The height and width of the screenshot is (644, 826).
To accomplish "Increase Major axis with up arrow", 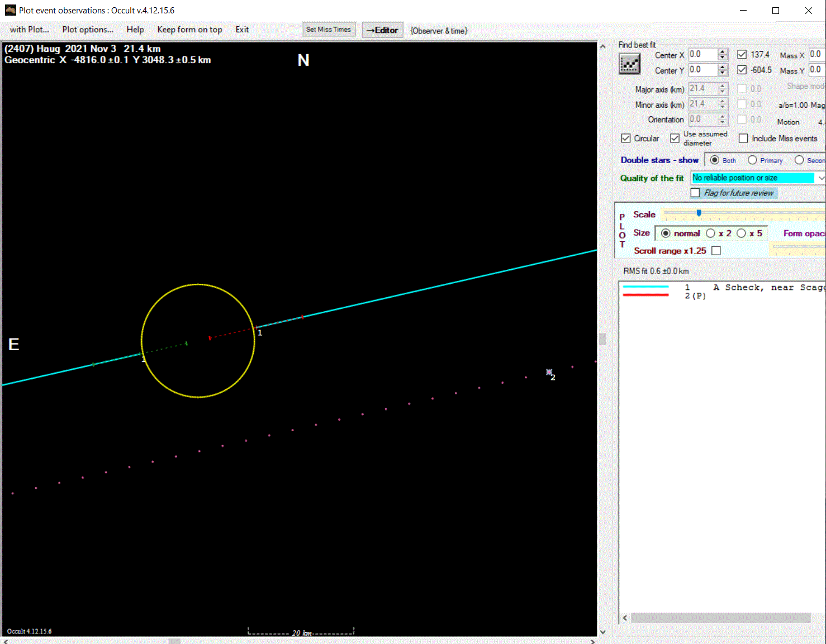I will [723, 85].
